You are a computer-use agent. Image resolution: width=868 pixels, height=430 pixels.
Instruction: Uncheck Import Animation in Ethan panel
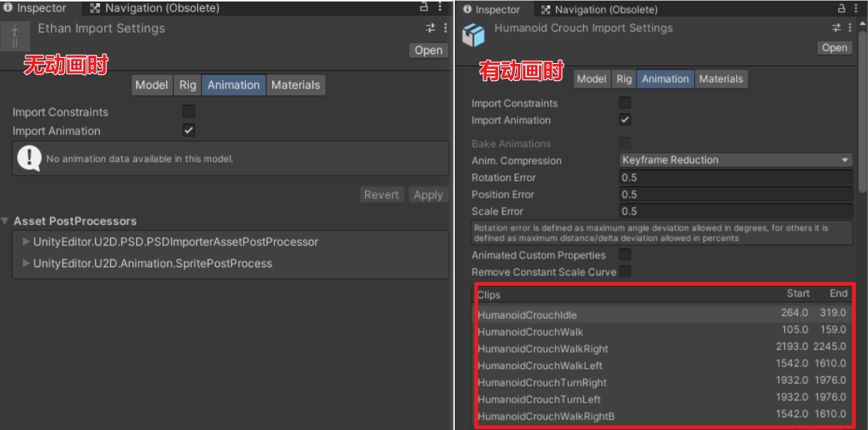coord(189,131)
